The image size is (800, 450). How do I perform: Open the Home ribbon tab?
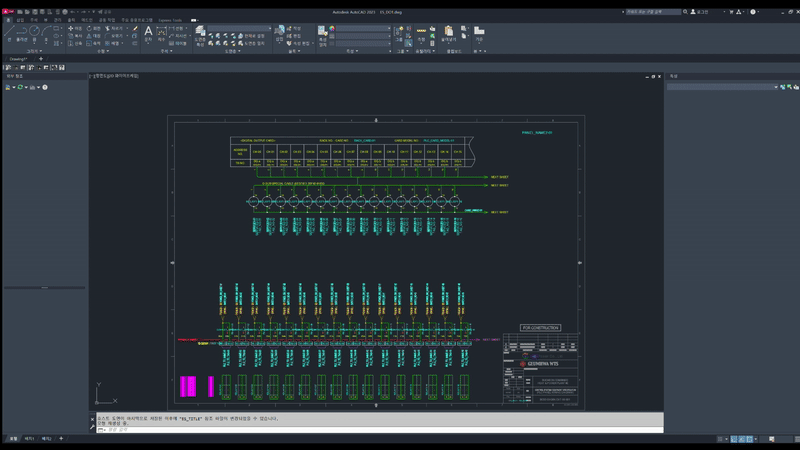[8, 20]
